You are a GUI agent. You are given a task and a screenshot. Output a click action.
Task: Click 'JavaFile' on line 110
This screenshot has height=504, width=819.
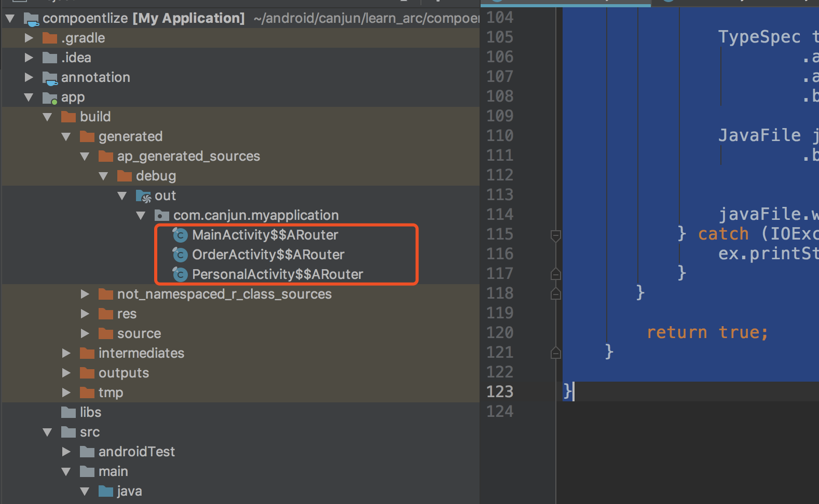tap(759, 135)
